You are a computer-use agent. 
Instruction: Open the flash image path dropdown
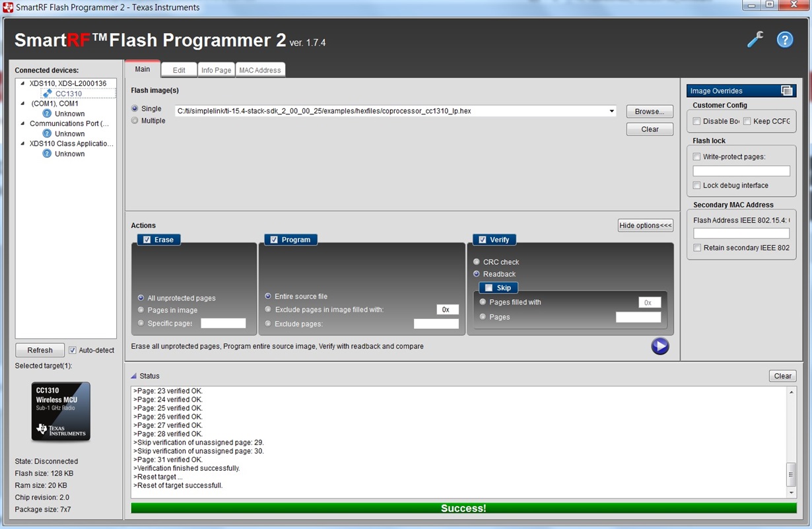coord(612,111)
